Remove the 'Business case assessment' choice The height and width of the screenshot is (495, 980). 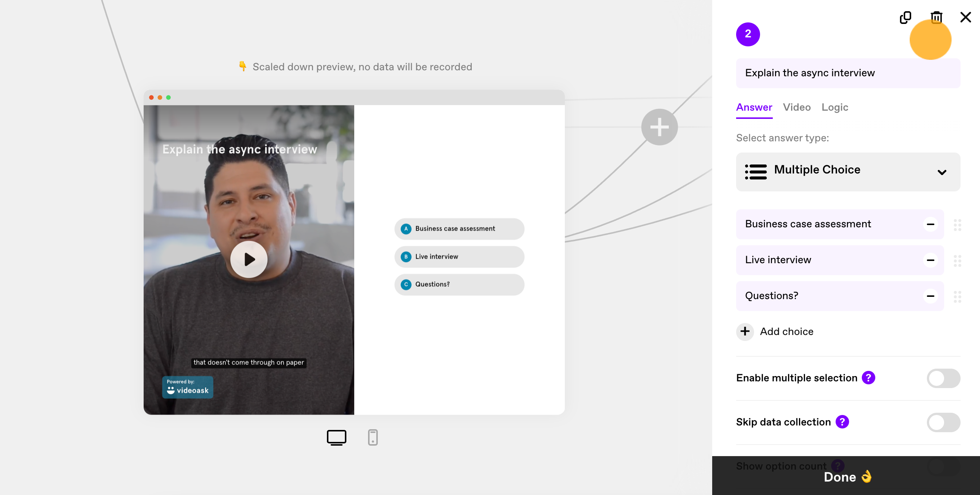(930, 224)
